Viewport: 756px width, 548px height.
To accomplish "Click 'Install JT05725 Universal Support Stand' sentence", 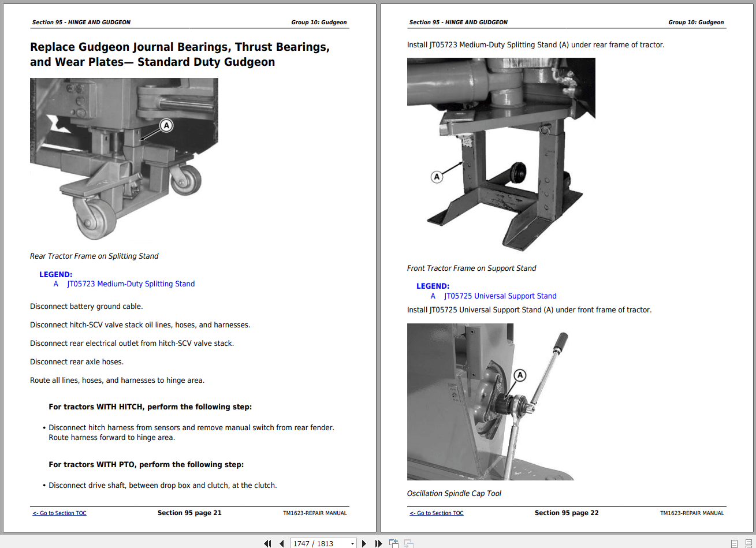I will point(529,310).
